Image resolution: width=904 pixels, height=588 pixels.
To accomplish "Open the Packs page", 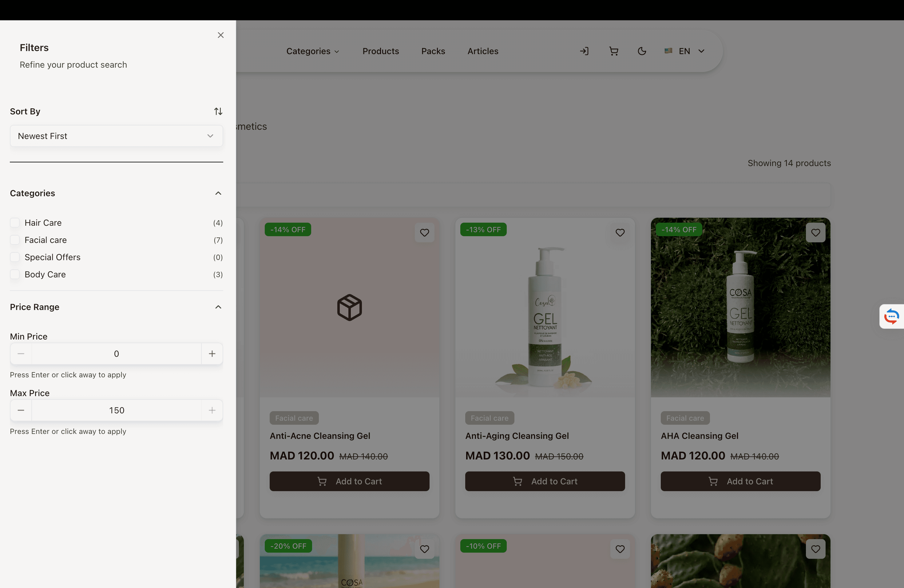I will tap(433, 51).
